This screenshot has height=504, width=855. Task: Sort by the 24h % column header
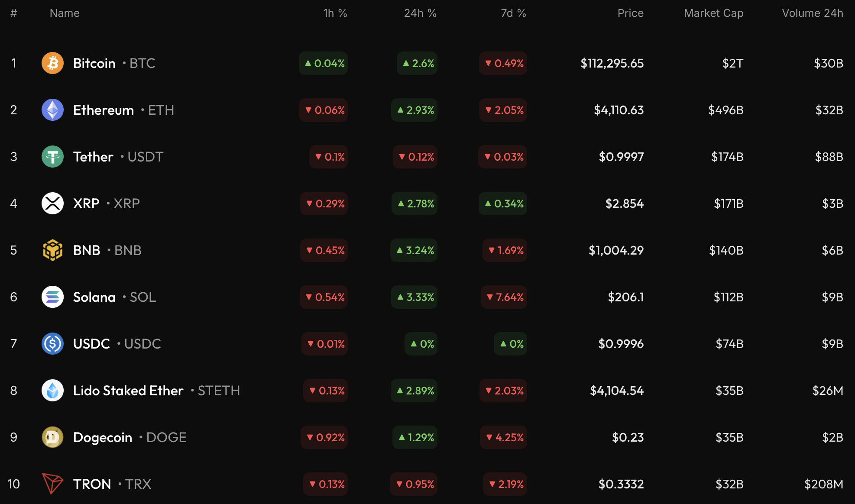(420, 13)
